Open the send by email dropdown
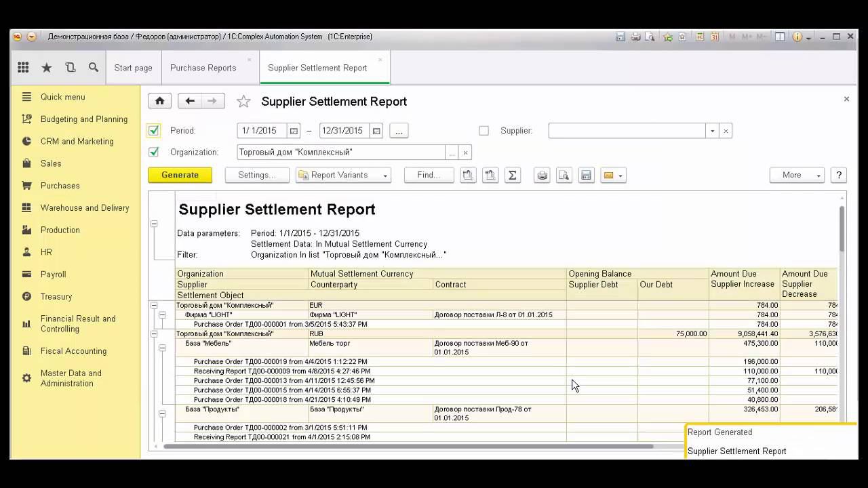Screen dimensions: 868x488 pyautogui.click(x=613, y=175)
